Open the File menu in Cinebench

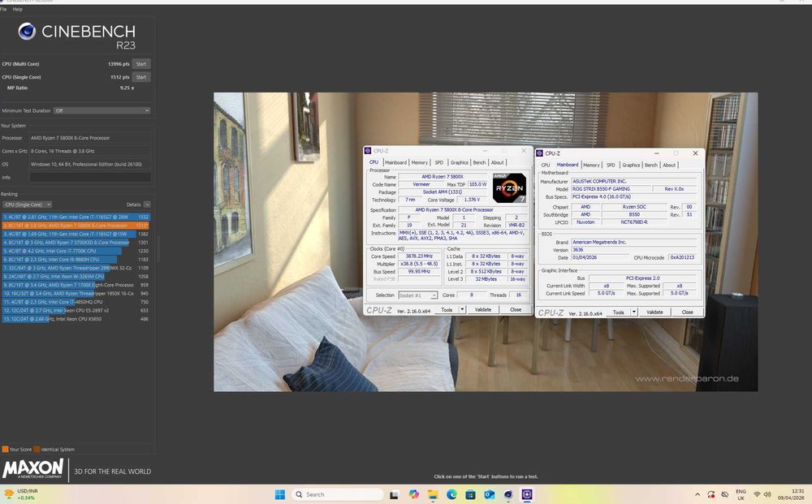click(x=3, y=9)
